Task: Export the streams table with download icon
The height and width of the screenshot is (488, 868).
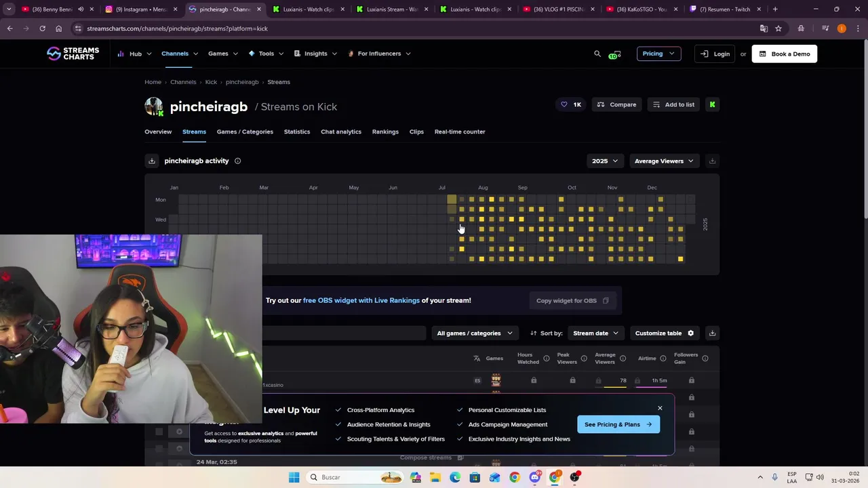Action: 712,333
